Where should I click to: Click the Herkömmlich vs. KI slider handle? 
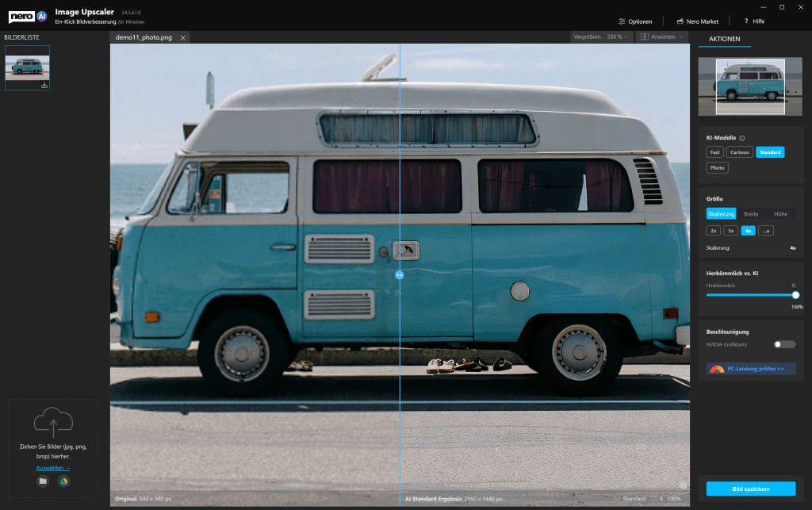click(x=795, y=294)
